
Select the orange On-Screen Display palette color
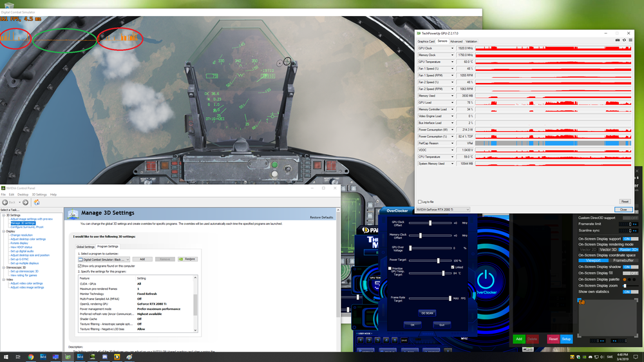pyautogui.click(x=624, y=280)
